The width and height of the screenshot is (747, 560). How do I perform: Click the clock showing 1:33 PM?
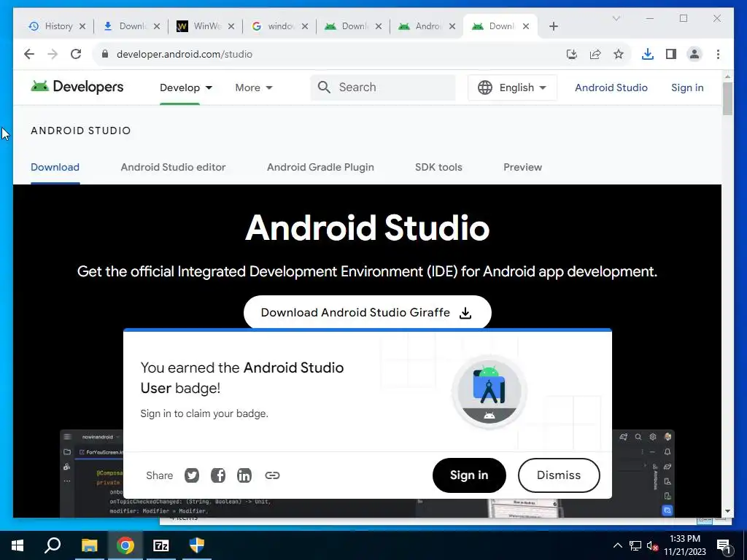[x=684, y=539]
